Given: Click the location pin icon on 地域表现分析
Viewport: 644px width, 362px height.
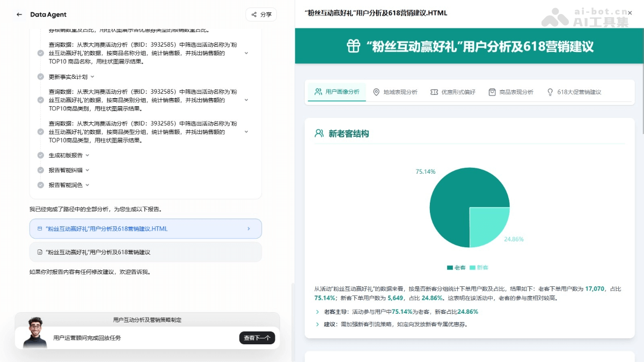Looking at the screenshot, I should click(376, 92).
